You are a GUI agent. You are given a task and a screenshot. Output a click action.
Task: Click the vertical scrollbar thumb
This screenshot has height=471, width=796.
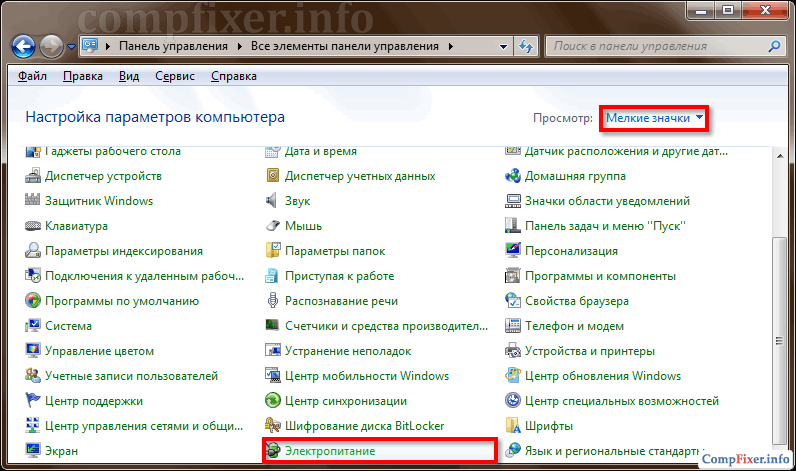pyautogui.click(x=779, y=340)
